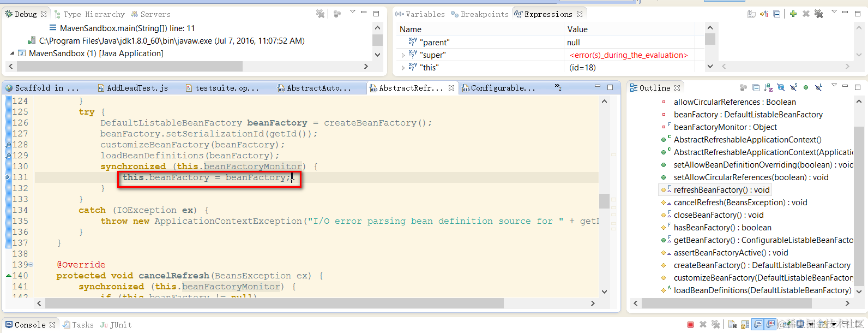Toggle Hide Non-Public Members in Outline
Viewport: 868px width, 333px height.
coord(806,87)
